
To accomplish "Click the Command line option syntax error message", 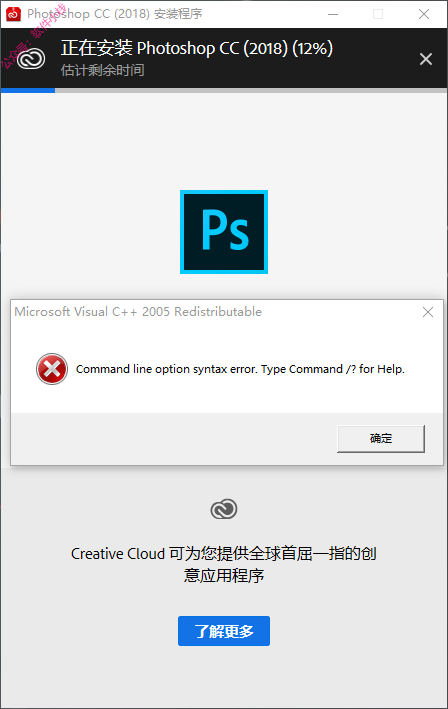I will point(240,369).
